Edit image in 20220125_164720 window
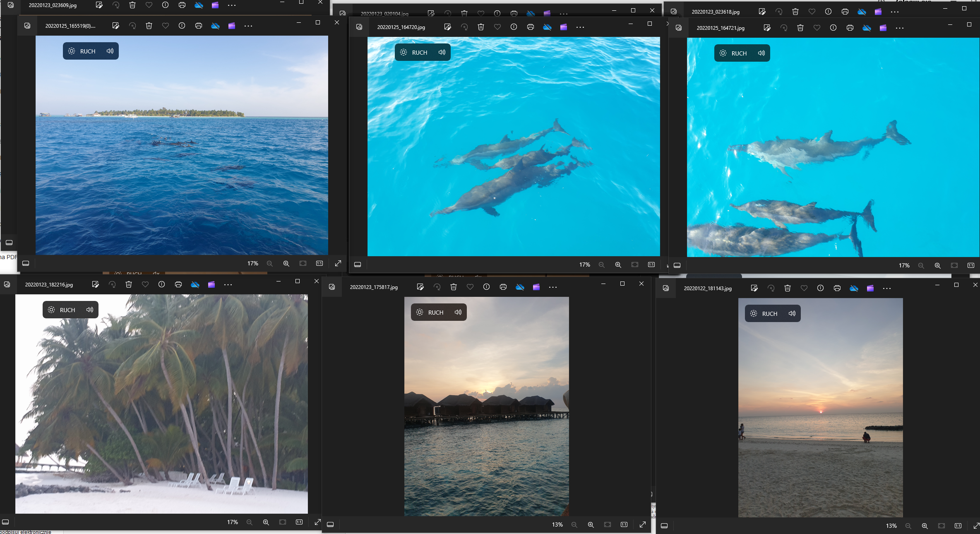The width and height of the screenshot is (980, 534). tap(447, 27)
